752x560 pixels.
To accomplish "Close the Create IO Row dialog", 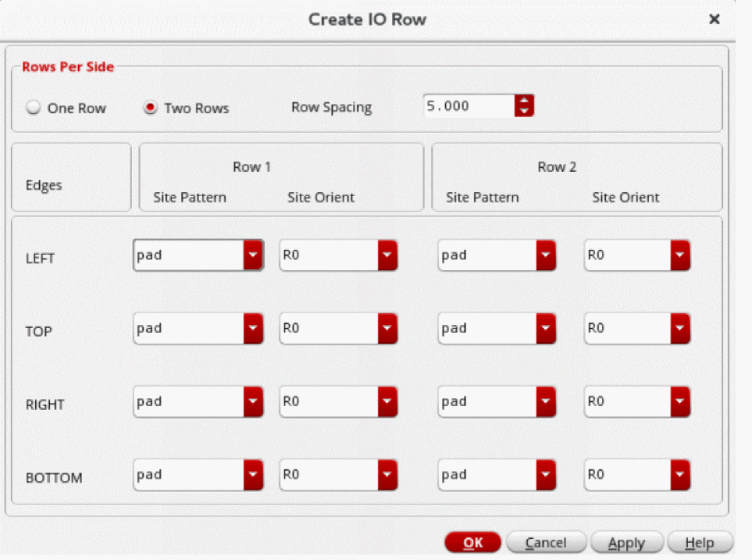I will [714, 20].
